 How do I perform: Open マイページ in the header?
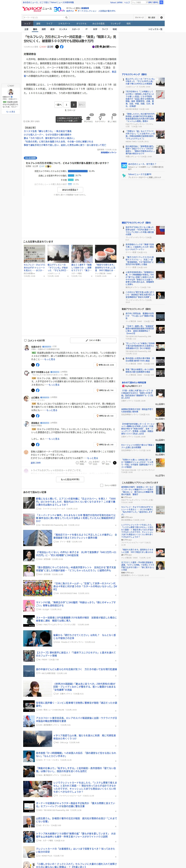[139, 18]
